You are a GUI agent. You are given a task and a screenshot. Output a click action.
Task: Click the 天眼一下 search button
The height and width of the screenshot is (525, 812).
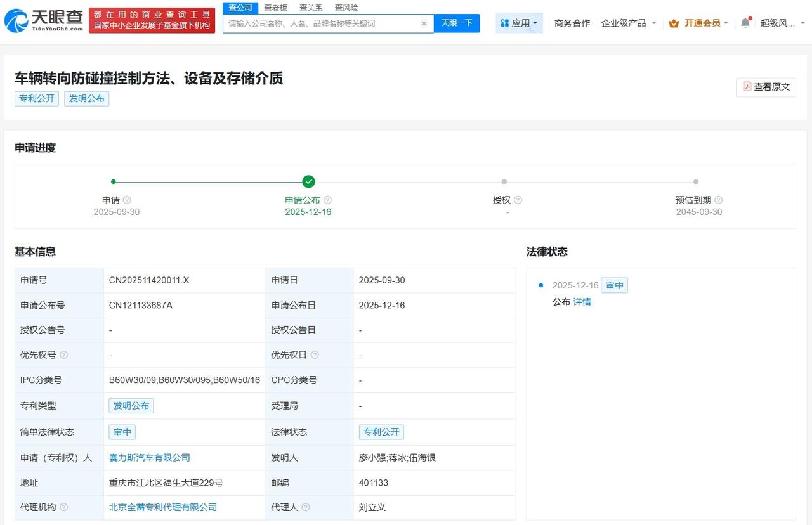tap(456, 23)
